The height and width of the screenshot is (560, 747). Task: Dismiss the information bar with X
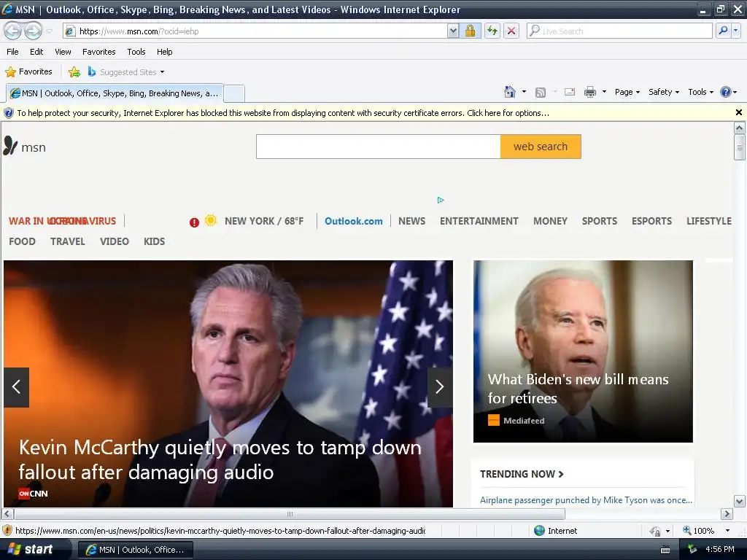[x=739, y=112]
